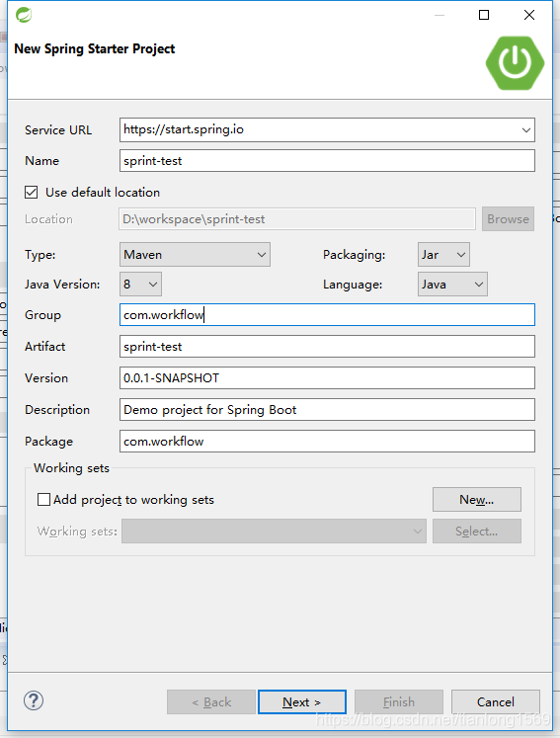Viewport: 560px width, 738px height.
Task: Click the Spring leaf window icon
Action: pos(24,15)
